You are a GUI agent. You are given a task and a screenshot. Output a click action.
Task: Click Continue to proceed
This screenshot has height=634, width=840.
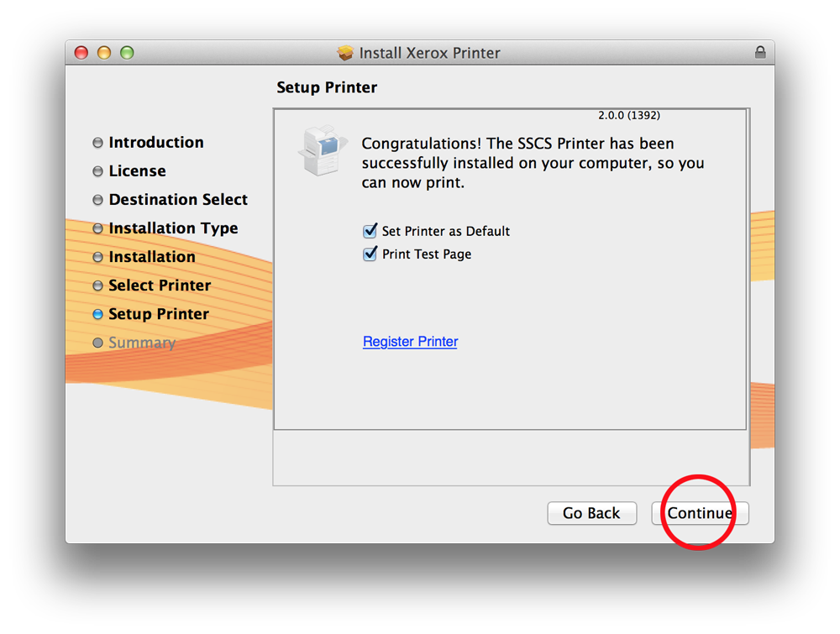point(700,513)
